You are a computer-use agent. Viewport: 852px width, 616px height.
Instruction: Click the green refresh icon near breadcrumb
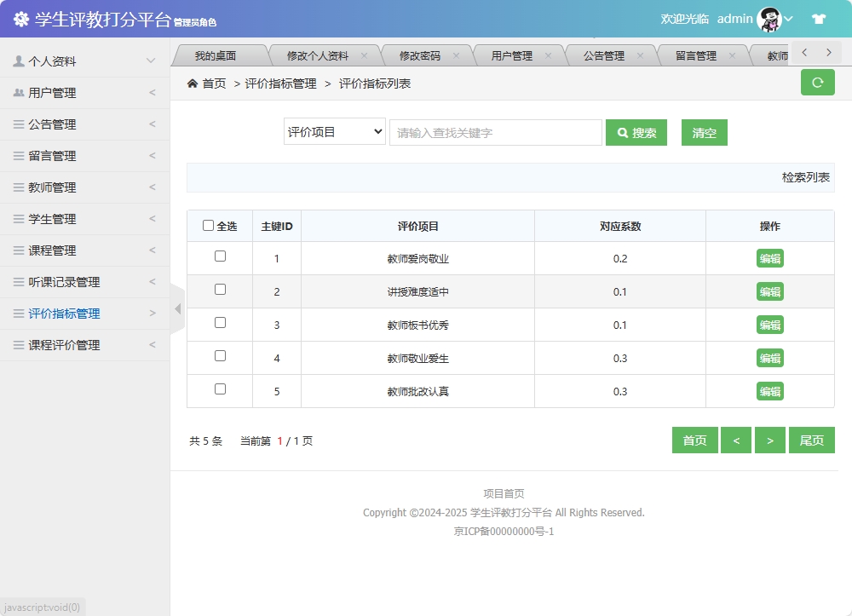coord(817,83)
